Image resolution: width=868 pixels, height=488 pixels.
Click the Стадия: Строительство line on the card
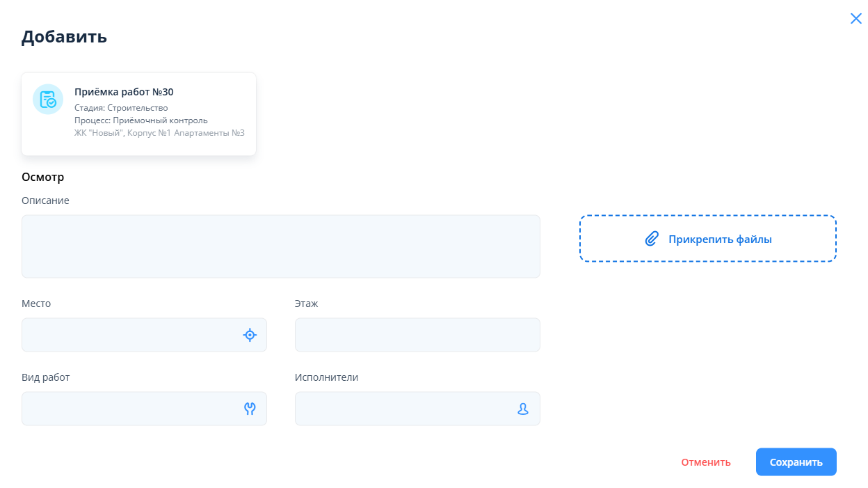[x=121, y=108]
